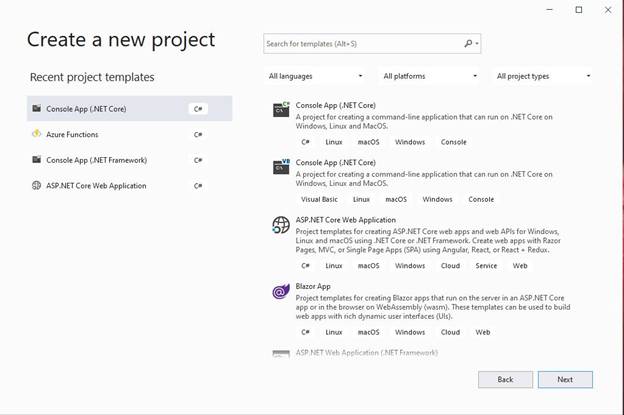Expand the search options arrow beside magnifier
Screen dimensions: 624x415
tap(477, 43)
